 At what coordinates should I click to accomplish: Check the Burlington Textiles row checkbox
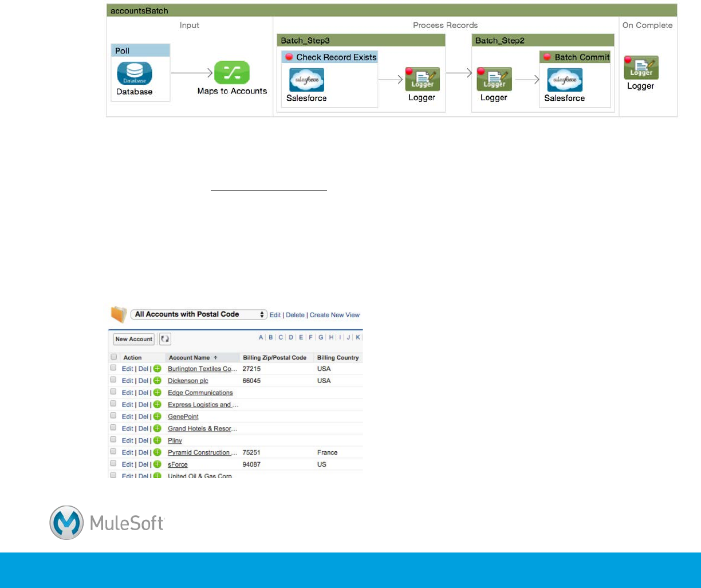click(113, 368)
